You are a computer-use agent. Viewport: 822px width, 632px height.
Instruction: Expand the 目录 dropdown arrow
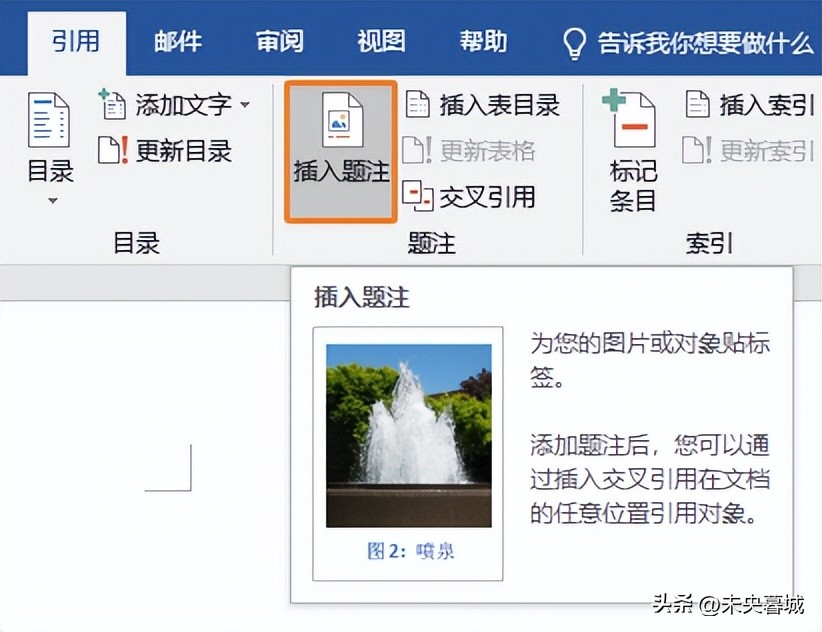tap(52, 201)
